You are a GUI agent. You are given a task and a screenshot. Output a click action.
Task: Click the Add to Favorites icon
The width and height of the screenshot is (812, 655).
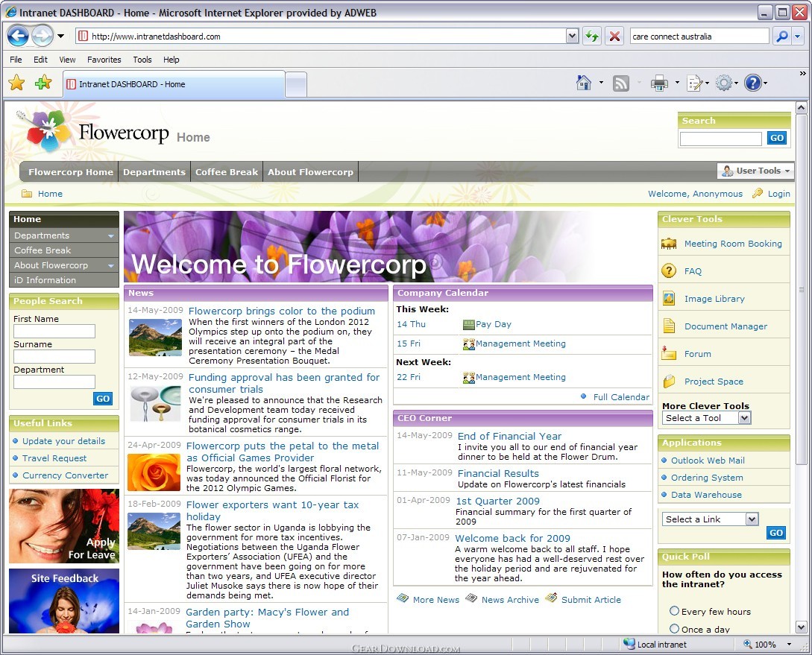43,82
